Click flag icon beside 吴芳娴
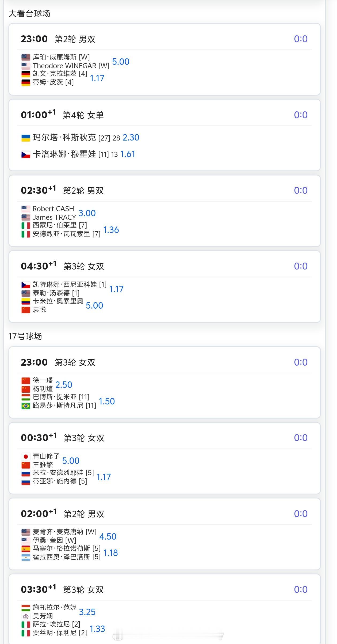The image size is (337, 644). tap(26, 616)
